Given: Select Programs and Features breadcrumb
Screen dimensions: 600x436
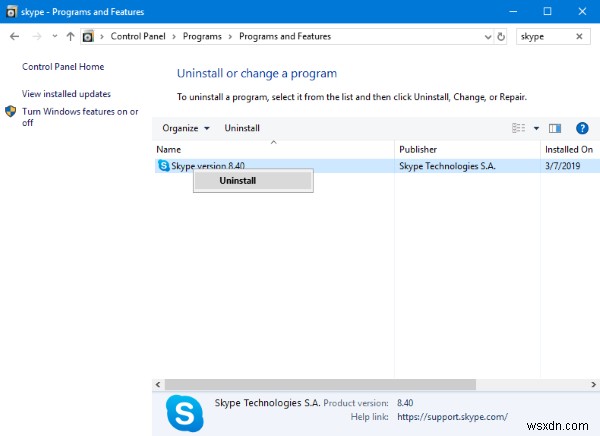Looking at the screenshot, I should pos(285,36).
